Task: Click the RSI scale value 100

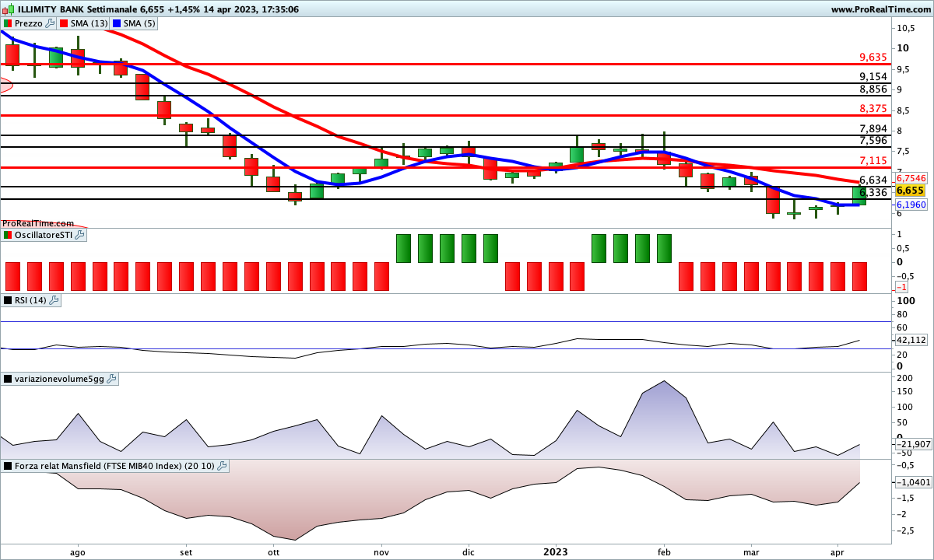Action: tap(906, 300)
